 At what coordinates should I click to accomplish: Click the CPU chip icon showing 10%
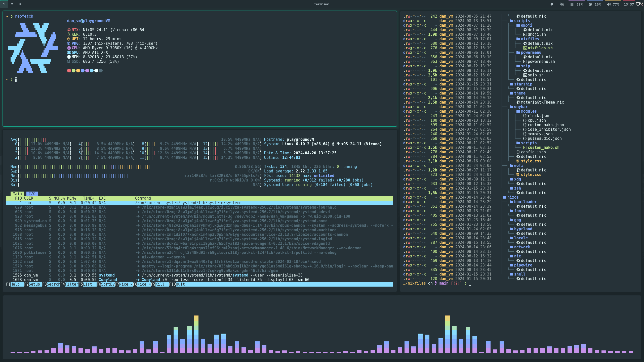(x=590, y=4)
